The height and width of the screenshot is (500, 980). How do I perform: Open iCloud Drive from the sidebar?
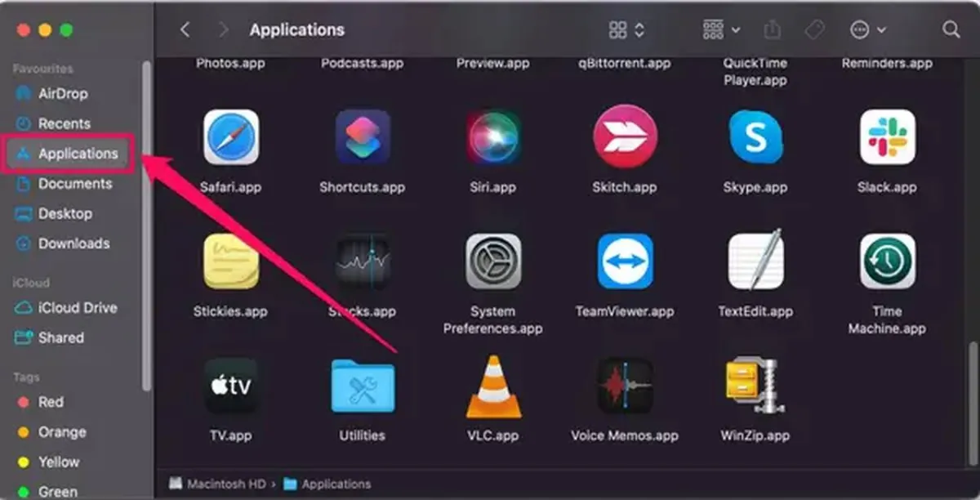(x=78, y=308)
